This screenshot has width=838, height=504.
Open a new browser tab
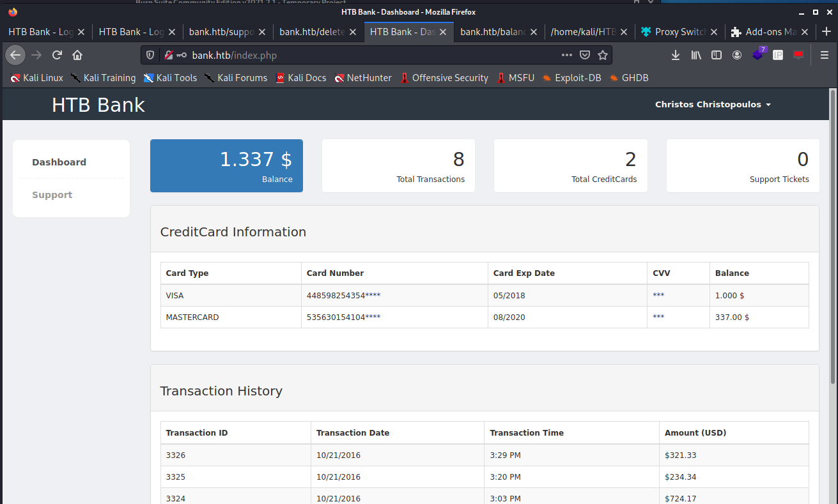pyautogui.click(x=826, y=32)
